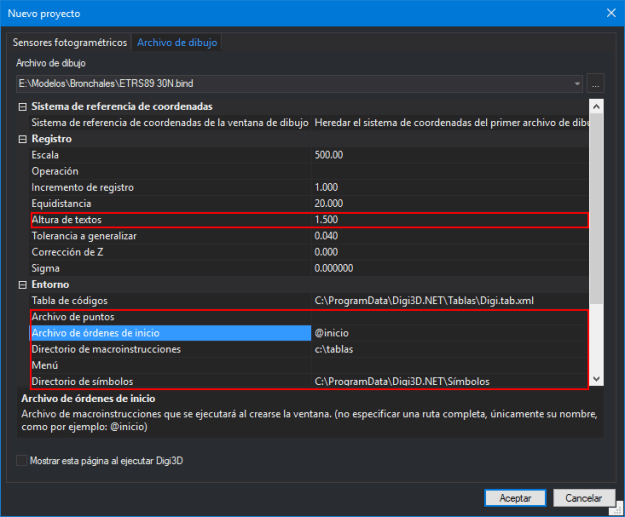Click the Directorio de símbolos row
The image size is (625, 517).
click(170, 382)
